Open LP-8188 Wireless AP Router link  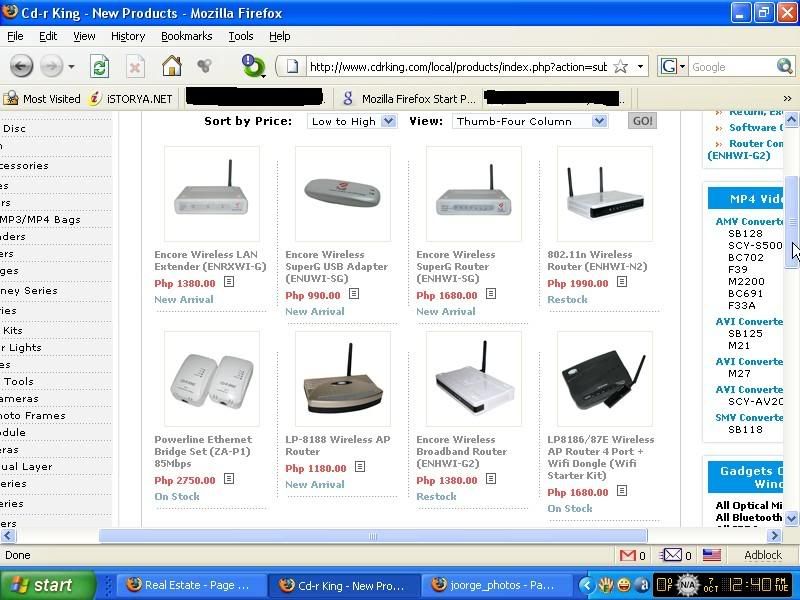338,445
